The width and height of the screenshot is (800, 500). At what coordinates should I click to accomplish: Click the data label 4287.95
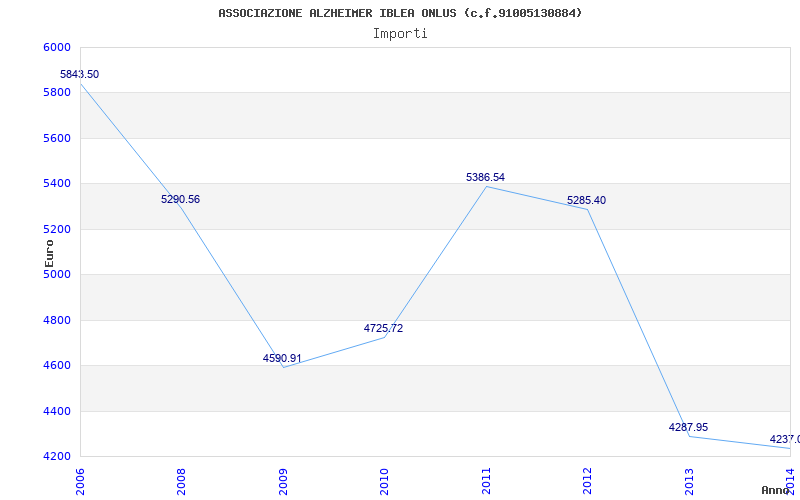point(688,428)
